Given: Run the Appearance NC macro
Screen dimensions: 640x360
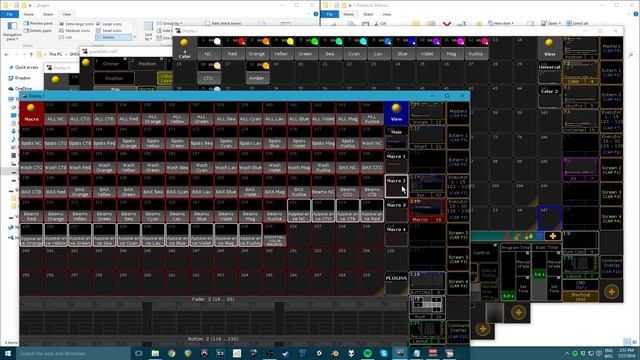Looking at the screenshot, I should click(x=299, y=211).
